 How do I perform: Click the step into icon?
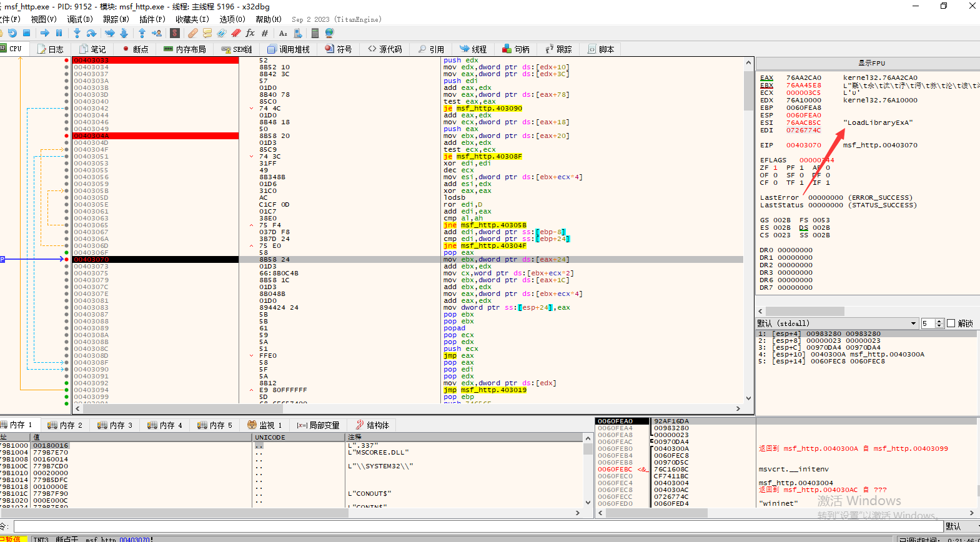(77, 33)
